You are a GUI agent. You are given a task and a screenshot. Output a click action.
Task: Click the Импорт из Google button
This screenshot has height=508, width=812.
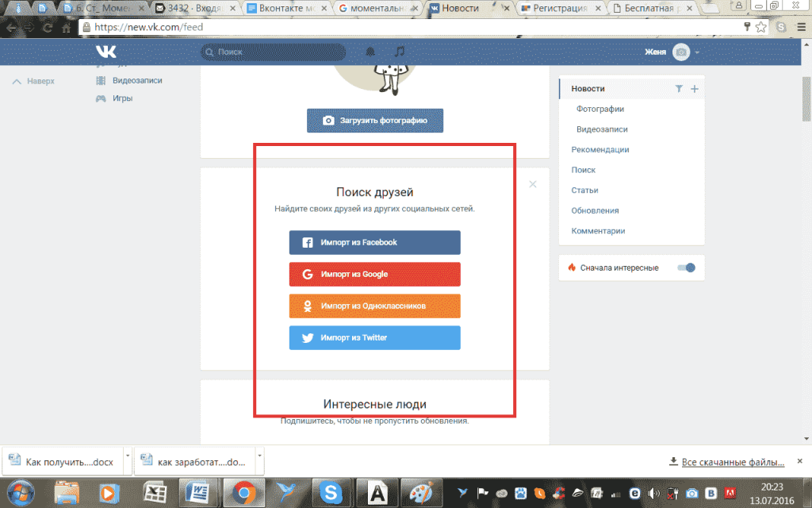point(374,274)
